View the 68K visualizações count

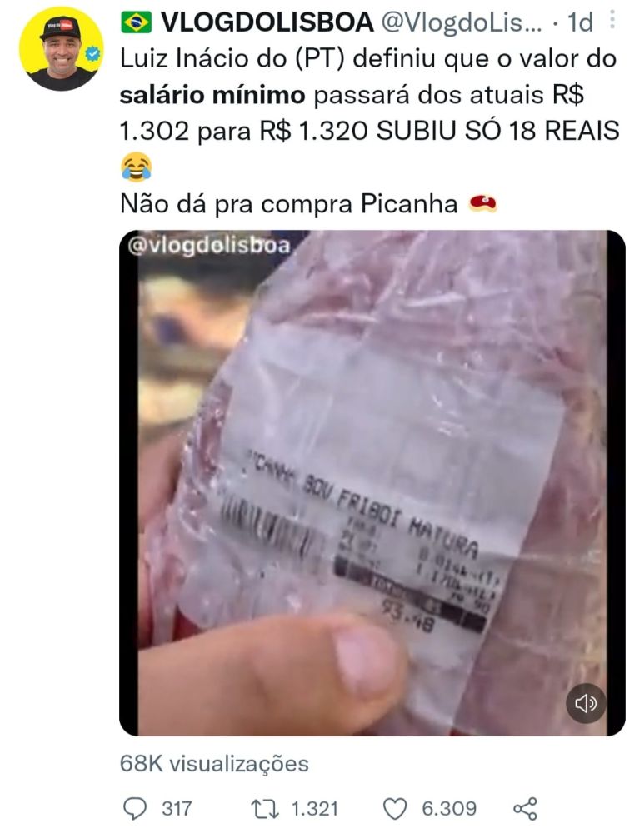214,763
